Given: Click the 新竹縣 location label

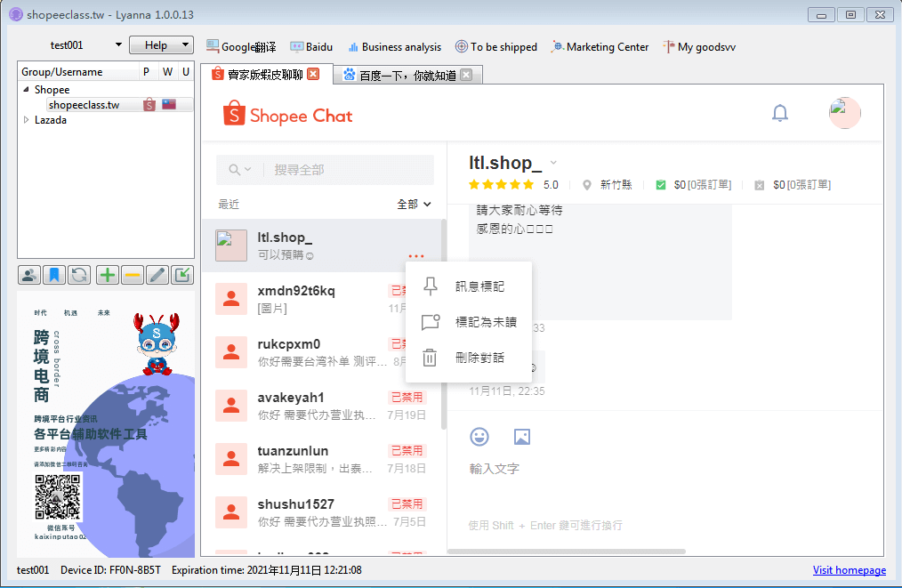Looking at the screenshot, I should pyautogui.click(x=616, y=185).
